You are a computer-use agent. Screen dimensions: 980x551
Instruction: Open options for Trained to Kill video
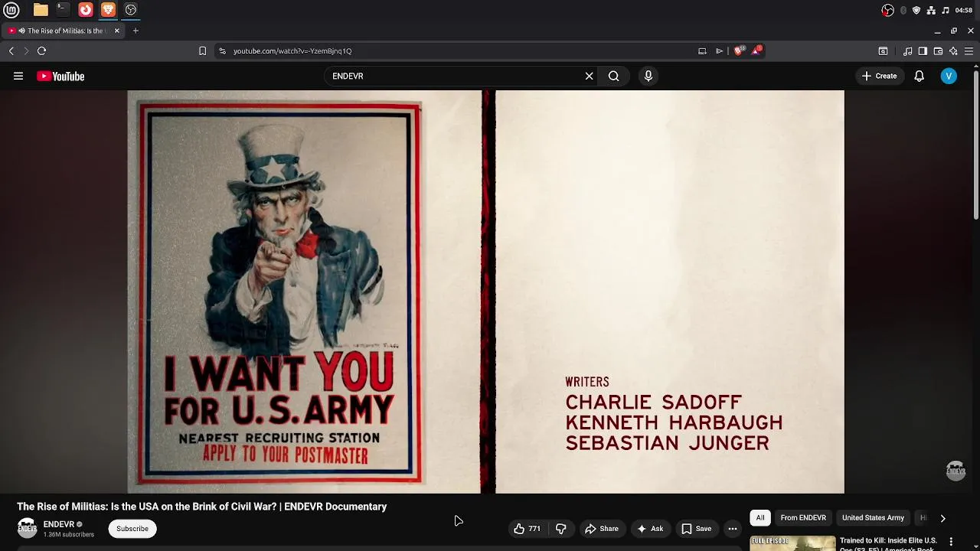point(951,542)
